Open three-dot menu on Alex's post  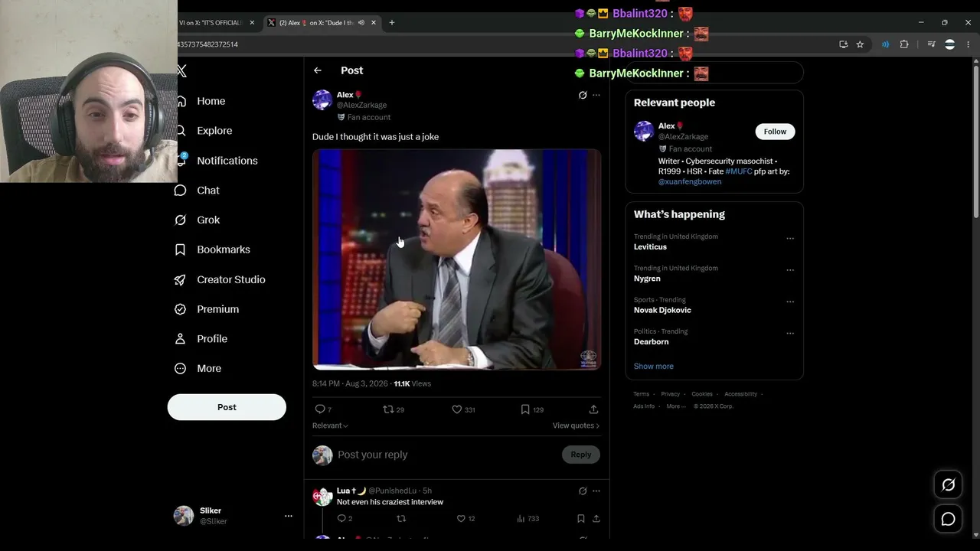(596, 95)
